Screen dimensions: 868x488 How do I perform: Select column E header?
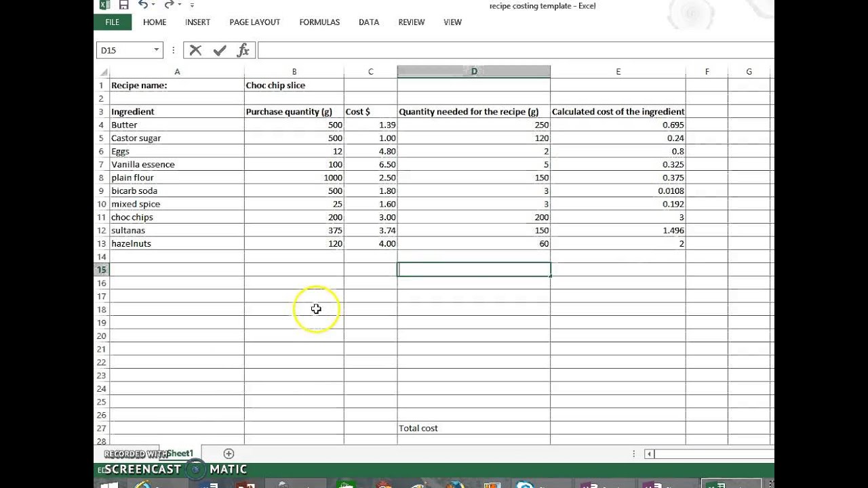[x=618, y=72]
